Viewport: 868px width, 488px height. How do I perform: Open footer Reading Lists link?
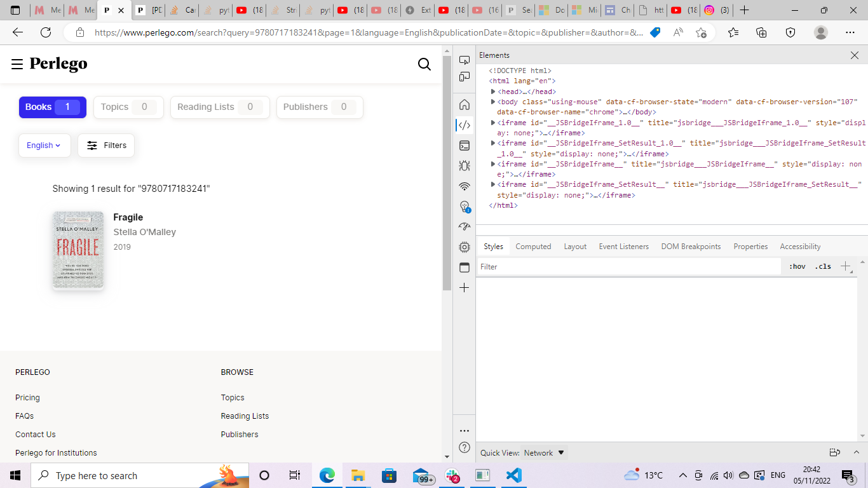[245, 416]
